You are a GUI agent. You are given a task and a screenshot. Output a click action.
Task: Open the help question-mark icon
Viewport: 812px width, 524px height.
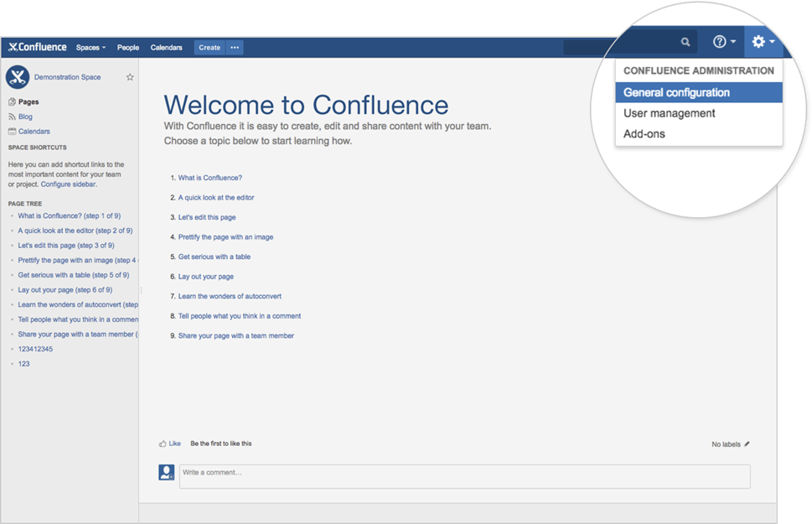(718, 40)
